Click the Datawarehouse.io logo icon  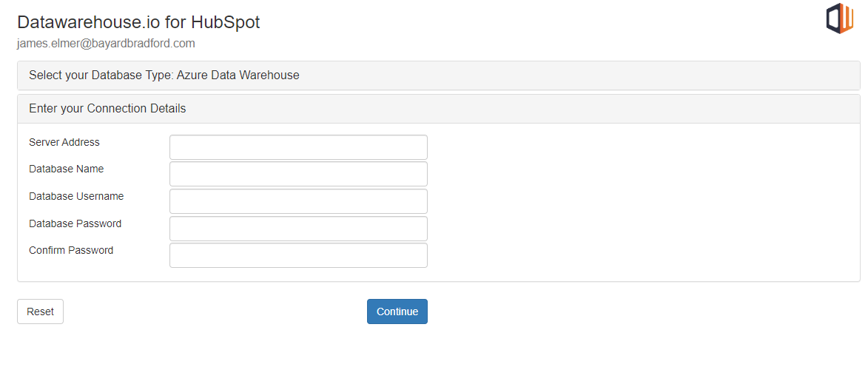pos(840,18)
